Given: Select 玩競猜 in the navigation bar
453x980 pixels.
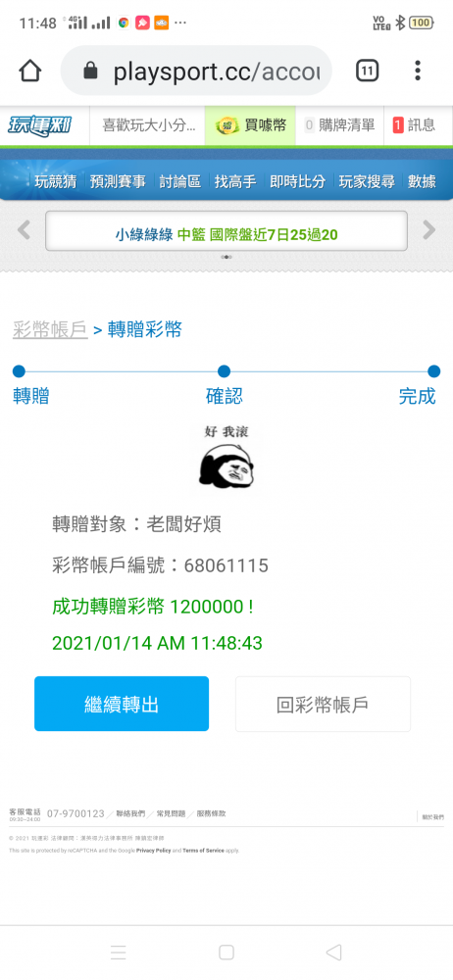Looking at the screenshot, I should pos(55,182).
